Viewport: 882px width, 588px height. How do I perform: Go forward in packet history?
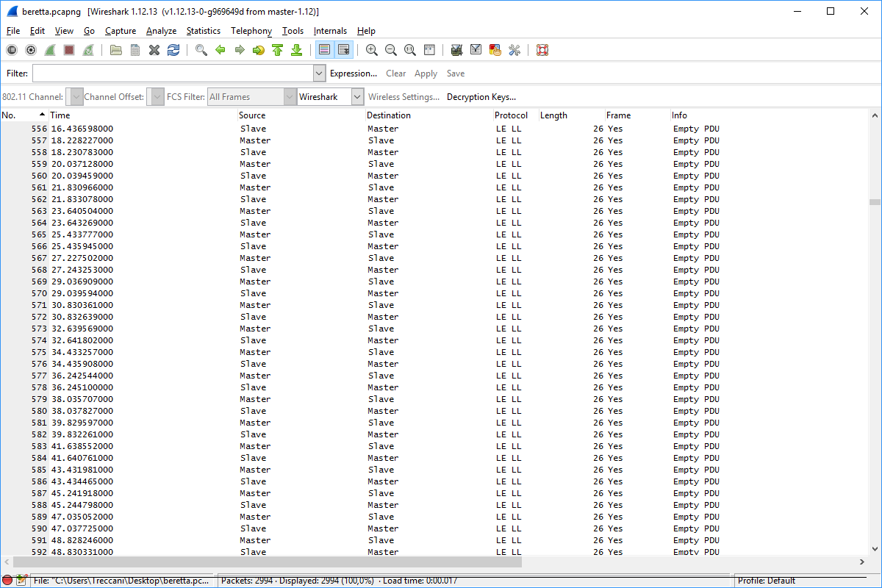point(239,50)
